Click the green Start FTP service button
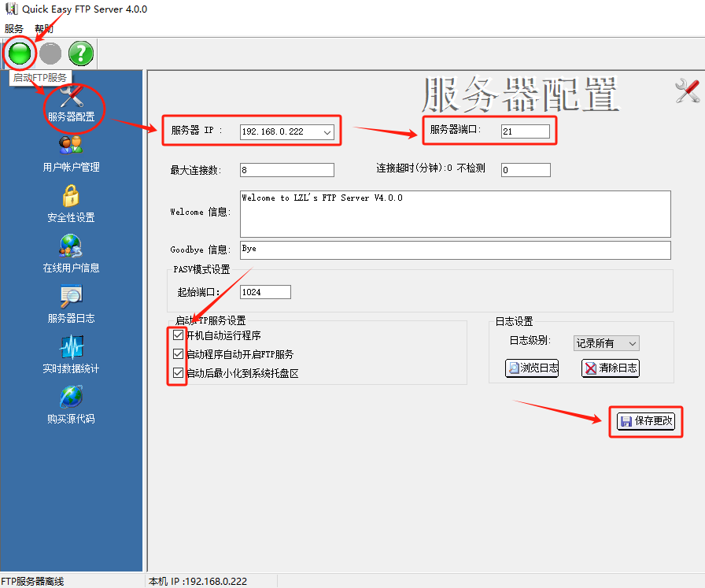 [20, 54]
